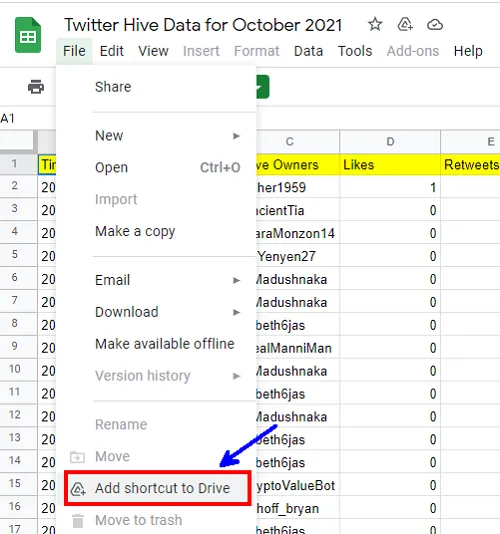
Task: Click the Move folder icon in the File menu
Action: pos(77,457)
